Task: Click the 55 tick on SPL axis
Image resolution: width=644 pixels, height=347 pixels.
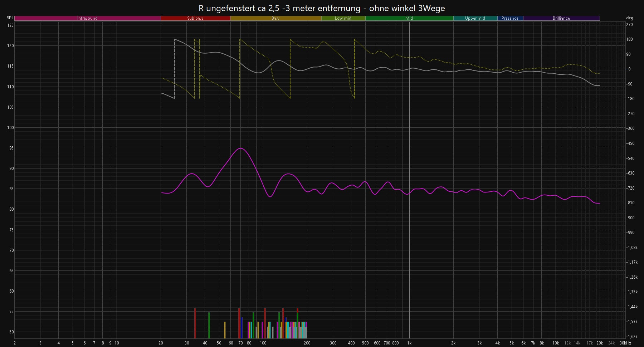Action: point(11,312)
